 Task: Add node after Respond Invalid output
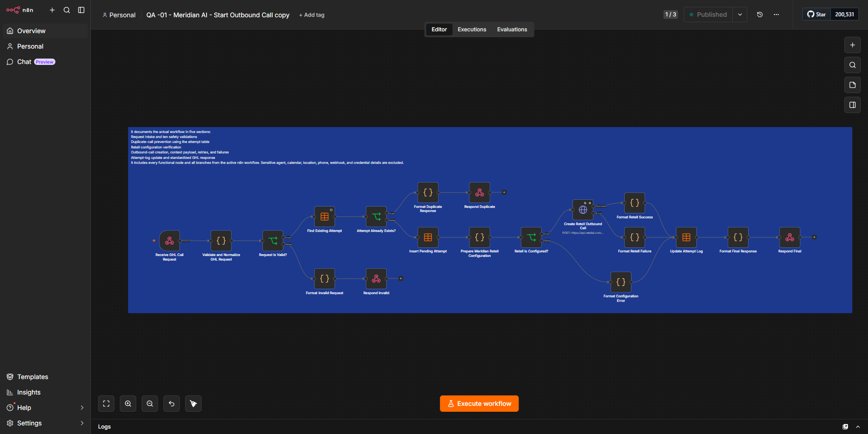(401, 279)
